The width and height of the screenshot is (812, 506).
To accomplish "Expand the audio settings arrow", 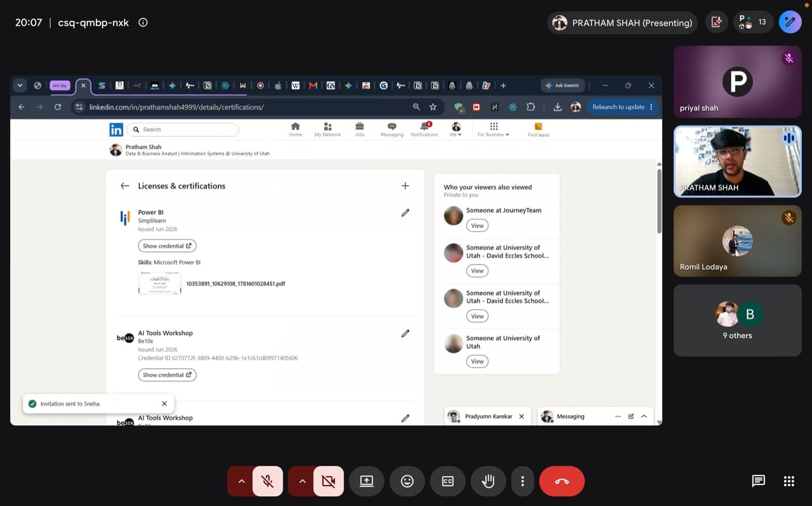I will coord(241,481).
